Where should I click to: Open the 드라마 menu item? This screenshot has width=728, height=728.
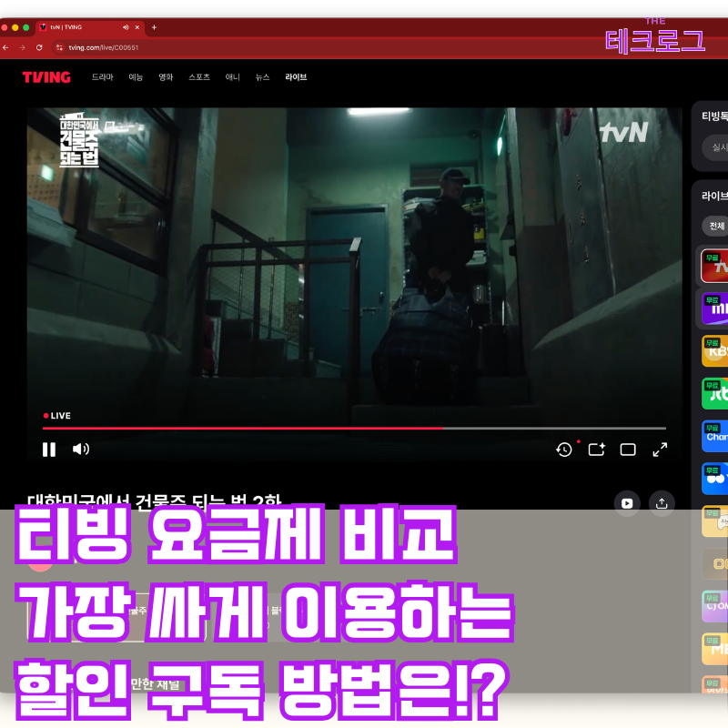103,77
